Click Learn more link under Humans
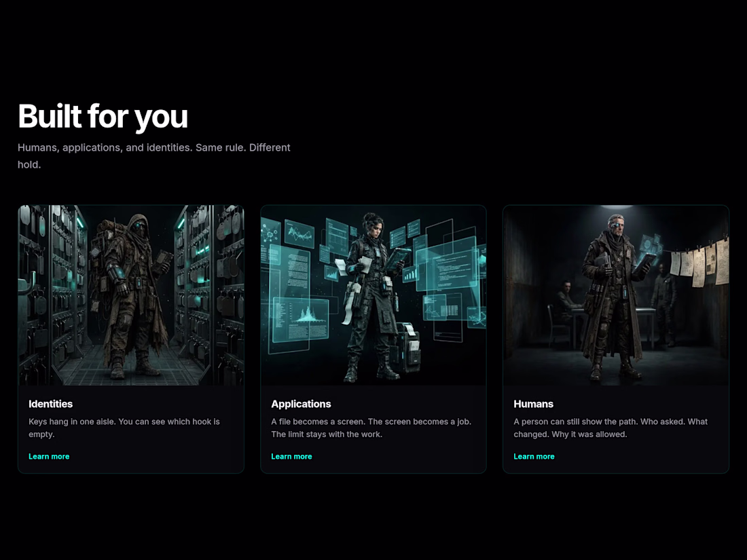This screenshot has width=747, height=560. tap(534, 456)
